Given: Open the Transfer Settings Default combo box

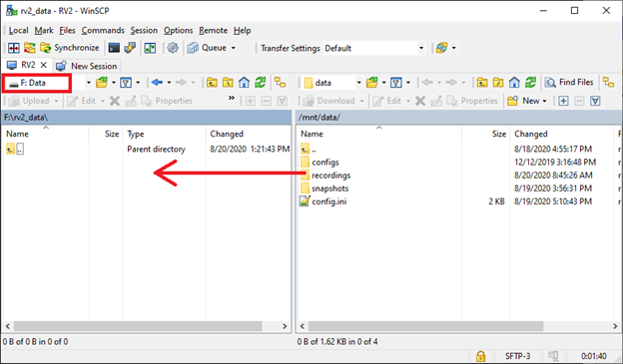Looking at the screenshot, I should [x=374, y=48].
